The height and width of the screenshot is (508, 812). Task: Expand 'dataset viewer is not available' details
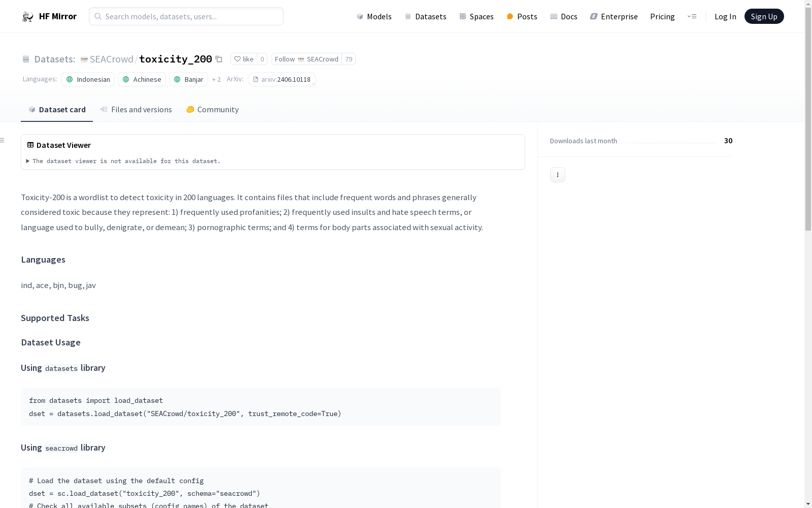point(123,161)
